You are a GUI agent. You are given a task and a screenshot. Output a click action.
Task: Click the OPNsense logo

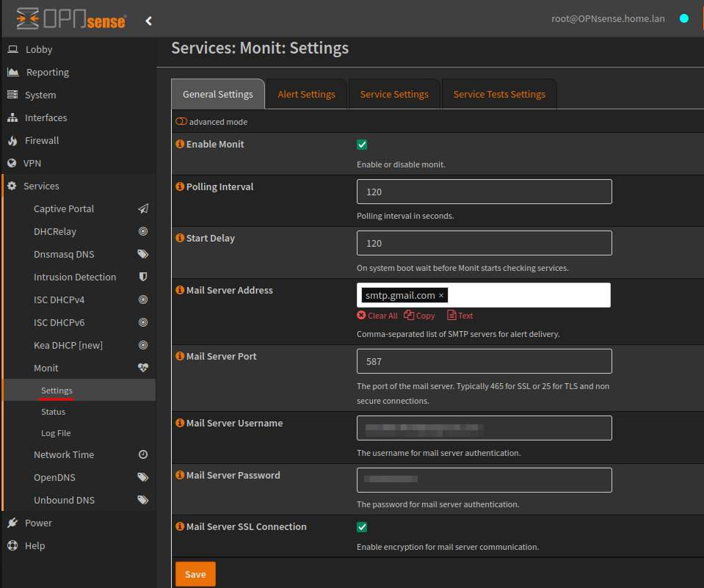(71, 19)
